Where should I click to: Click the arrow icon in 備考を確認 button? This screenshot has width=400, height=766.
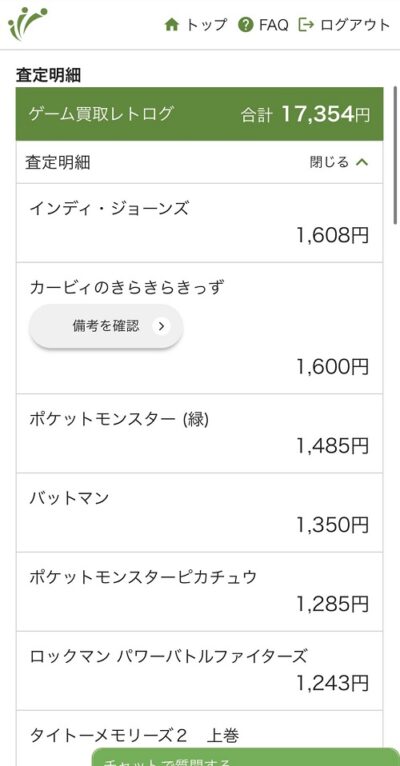pyautogui.click(x=162, y=326)
